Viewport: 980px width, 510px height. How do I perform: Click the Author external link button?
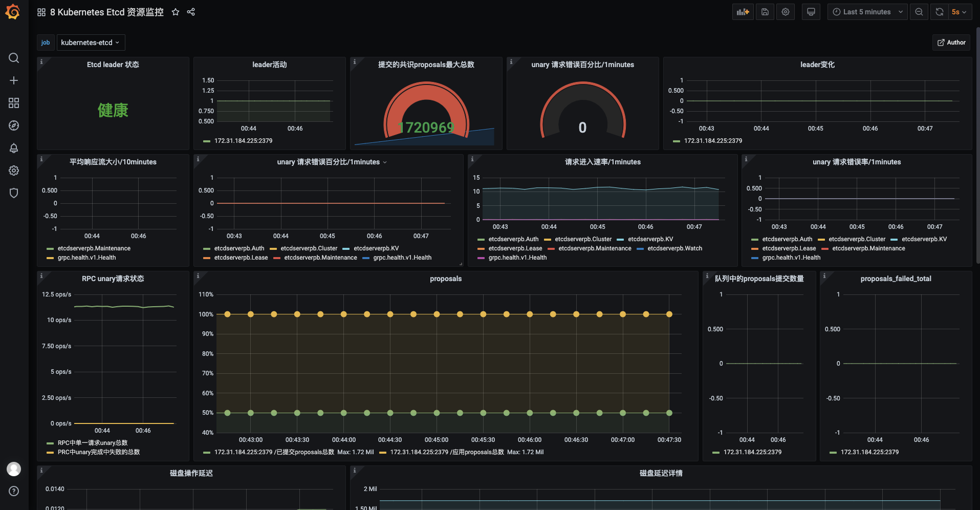[951, 42]
